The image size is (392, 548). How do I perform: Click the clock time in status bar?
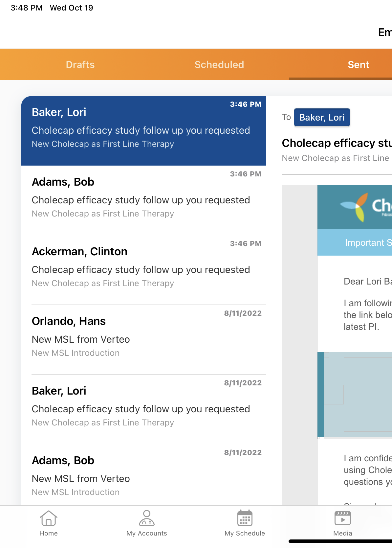[x=27, y=8]
